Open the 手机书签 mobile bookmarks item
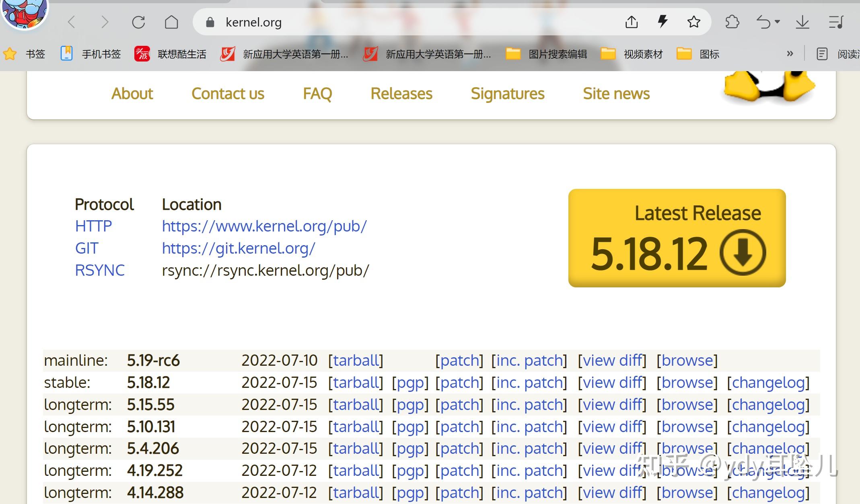The width and height of the screenshot is (860, 504). click(x=91, y=54)
